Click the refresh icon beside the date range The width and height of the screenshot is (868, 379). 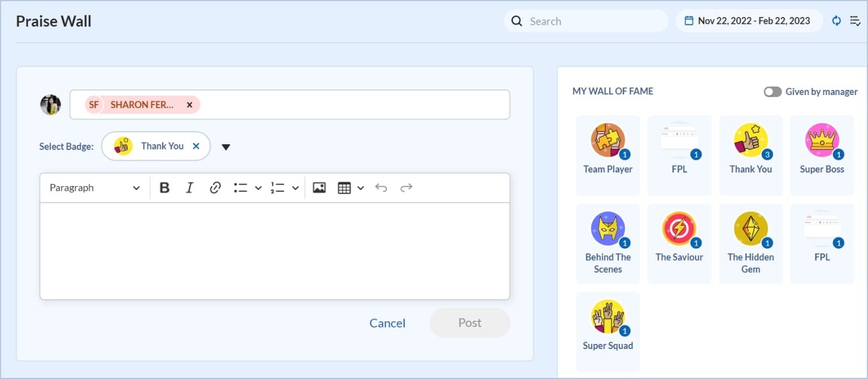836,21
